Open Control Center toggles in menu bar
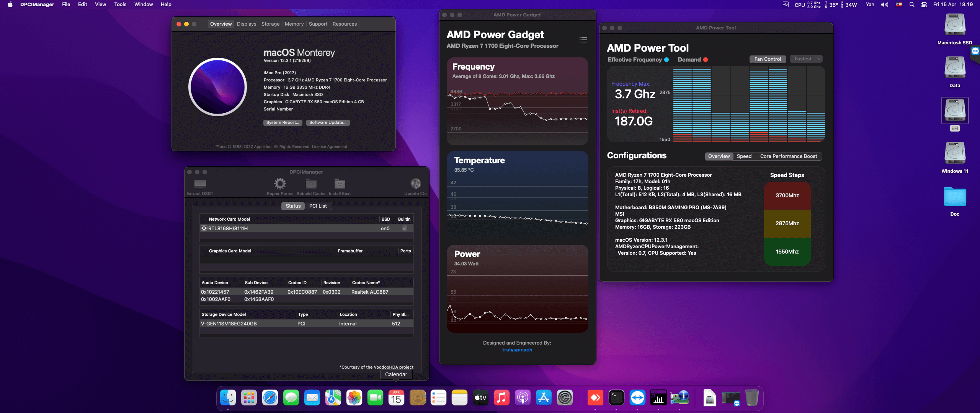980x413 pixels. pyautogui.click(x=924, y=5)
